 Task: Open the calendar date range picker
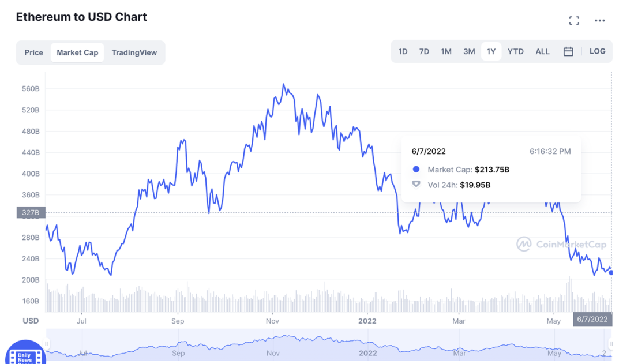(568, 52)
